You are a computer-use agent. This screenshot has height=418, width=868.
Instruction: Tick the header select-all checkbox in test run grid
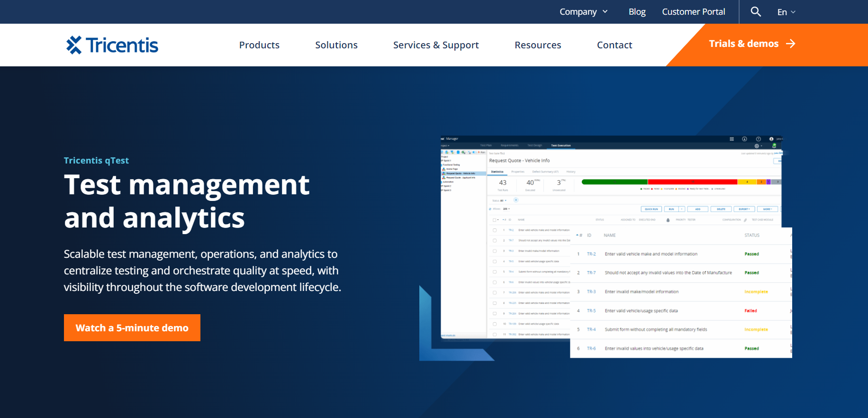coord(494,220)
